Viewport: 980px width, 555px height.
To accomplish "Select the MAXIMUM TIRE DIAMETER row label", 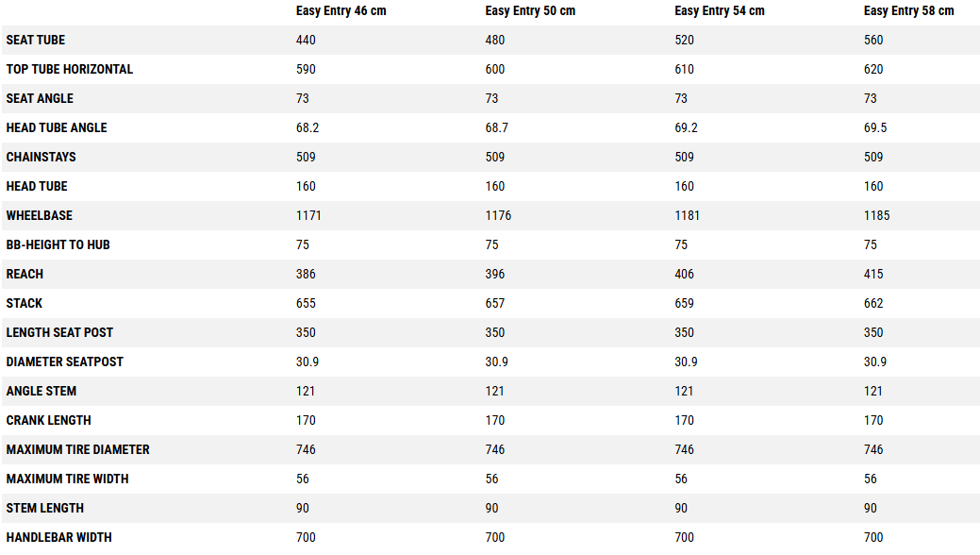I will click(x=78, y=450).
